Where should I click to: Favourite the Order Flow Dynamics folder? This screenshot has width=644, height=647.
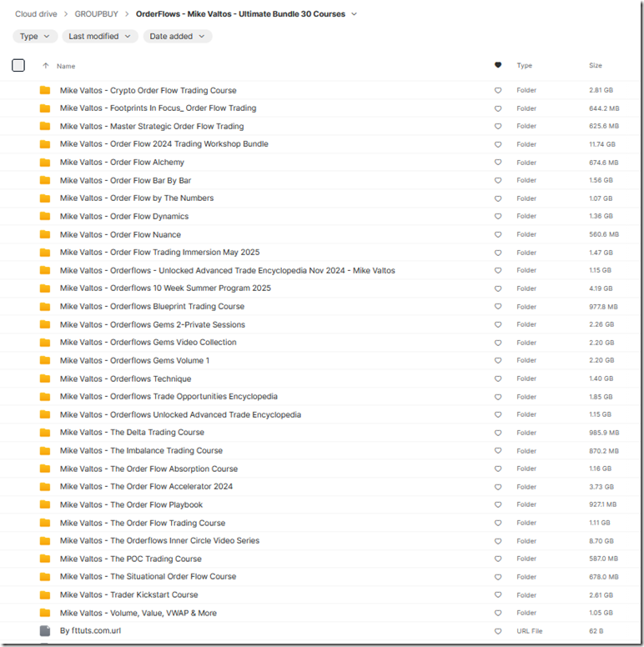pos(498,216)
